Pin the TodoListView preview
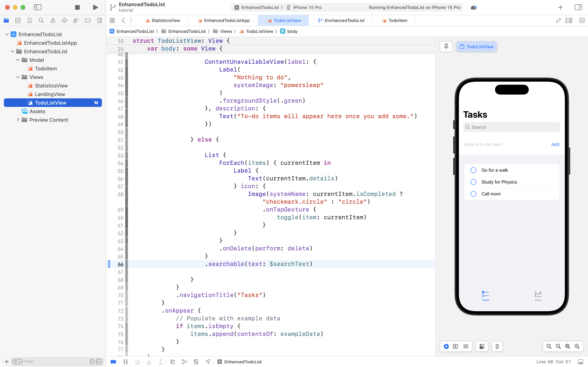This screenshot has height=367, width=588. point(446,47)
